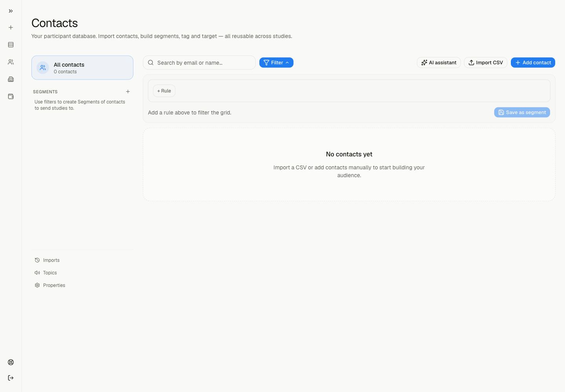565x392 pixels.
Task: Open the help lifebuoy icon
Action: [x=11, y=362]
